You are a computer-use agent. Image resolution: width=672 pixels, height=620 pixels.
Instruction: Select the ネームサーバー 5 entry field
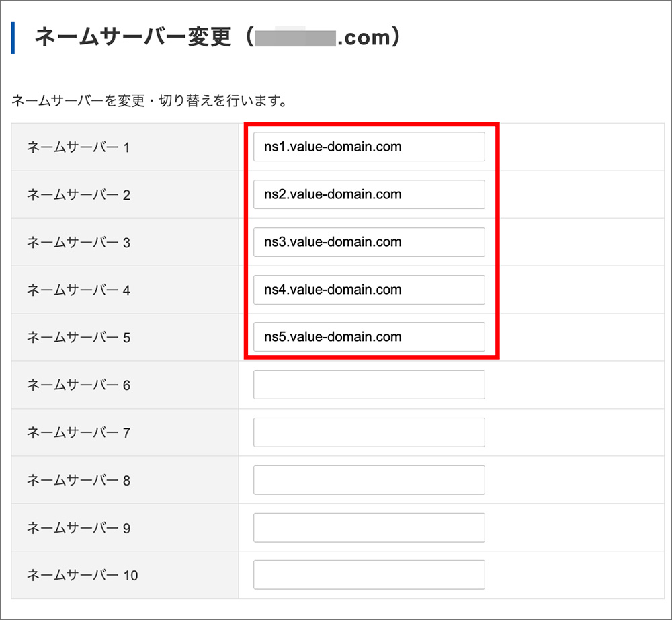click(x=369, y=337)
